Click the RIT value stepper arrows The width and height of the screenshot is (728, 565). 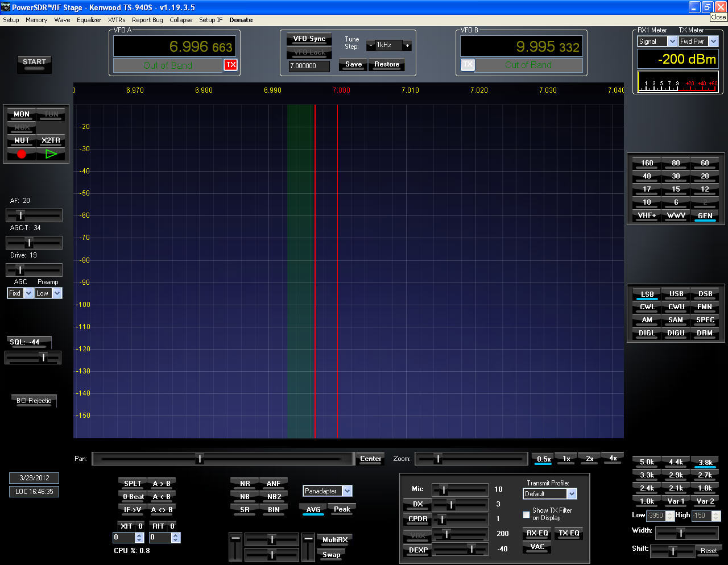click(x=176, y=537)
